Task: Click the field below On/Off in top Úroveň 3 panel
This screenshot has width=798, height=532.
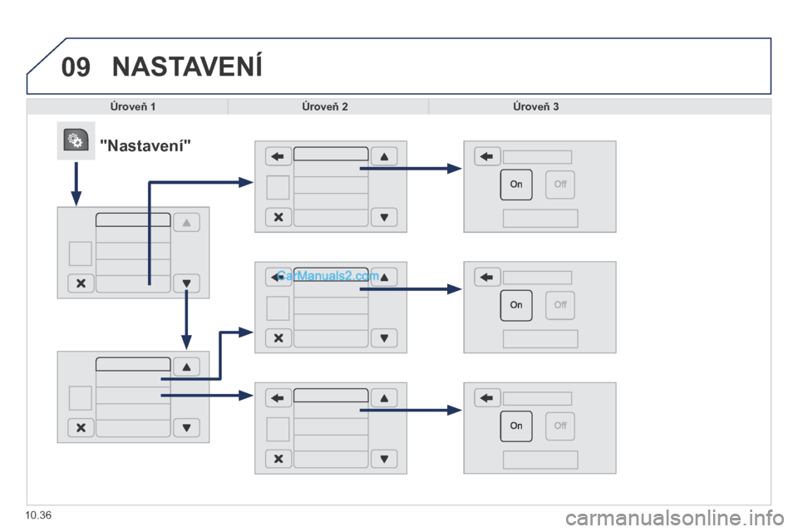Action: [540, 219]
